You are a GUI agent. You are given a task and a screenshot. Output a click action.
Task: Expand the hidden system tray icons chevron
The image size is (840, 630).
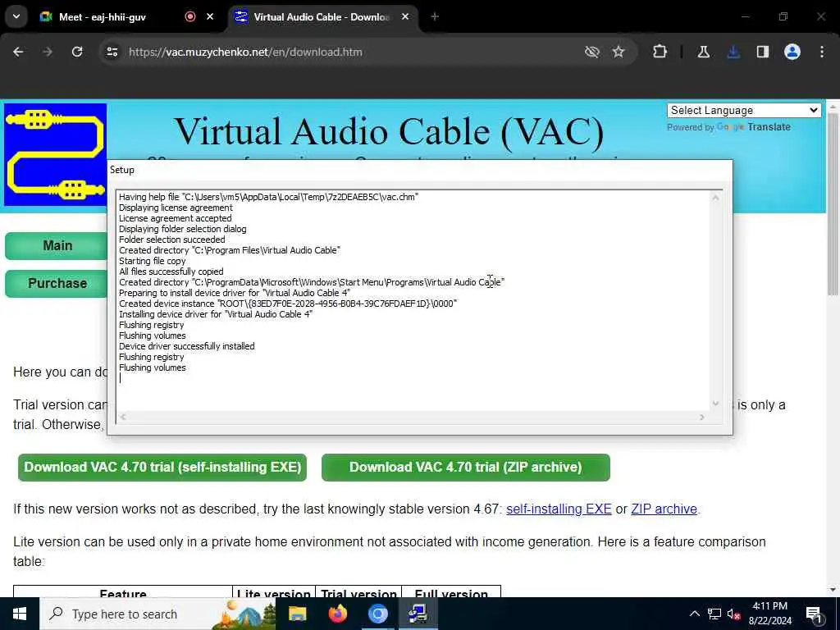(694, 614)
